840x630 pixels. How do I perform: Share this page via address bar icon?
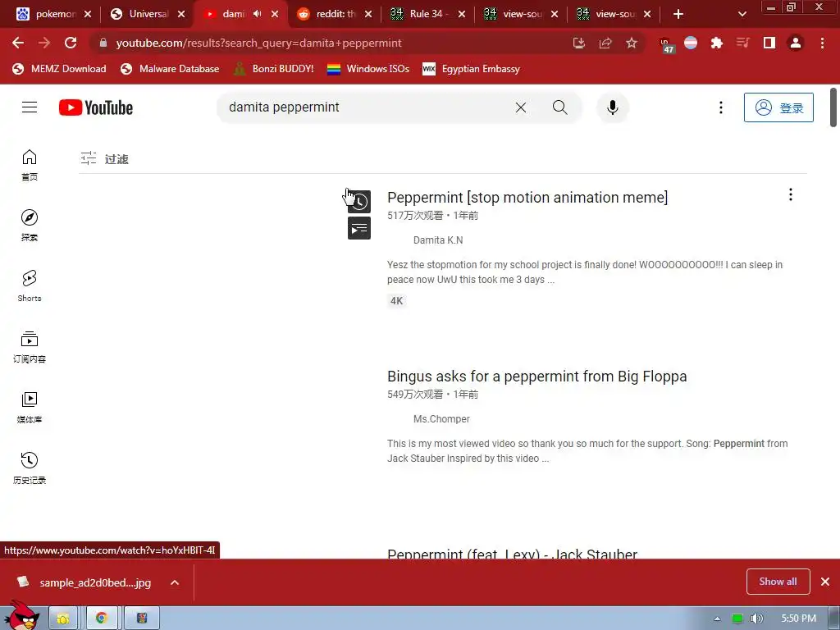605,43
